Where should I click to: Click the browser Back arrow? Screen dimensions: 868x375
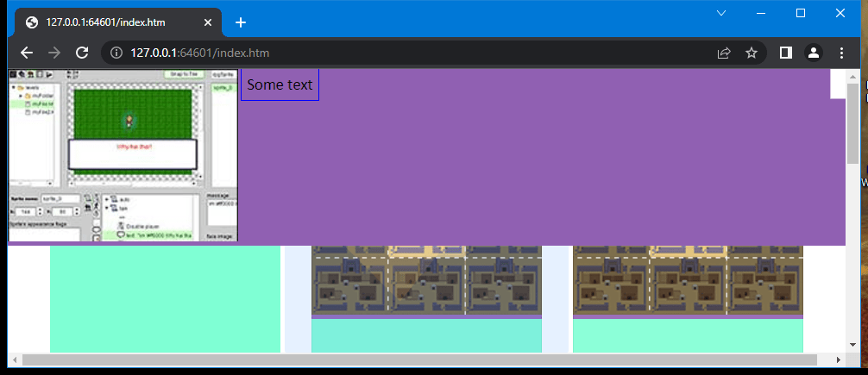click(26, 53)
